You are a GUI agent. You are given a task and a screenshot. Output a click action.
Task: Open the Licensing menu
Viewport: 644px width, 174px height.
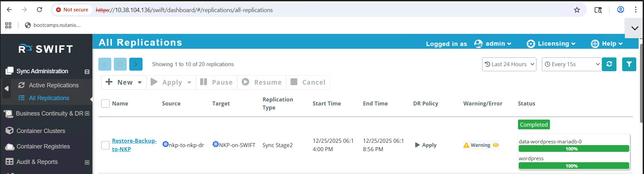tap(551, 44)
